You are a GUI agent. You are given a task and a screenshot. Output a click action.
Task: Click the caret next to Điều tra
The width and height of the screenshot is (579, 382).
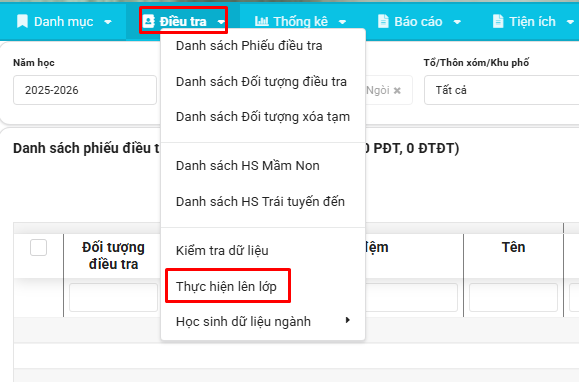(x=221, y=22)
